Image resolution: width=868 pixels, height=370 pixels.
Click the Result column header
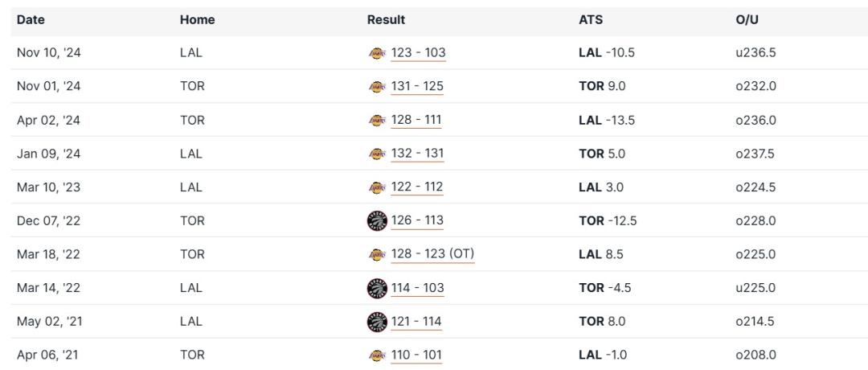[x=386, y=19]
